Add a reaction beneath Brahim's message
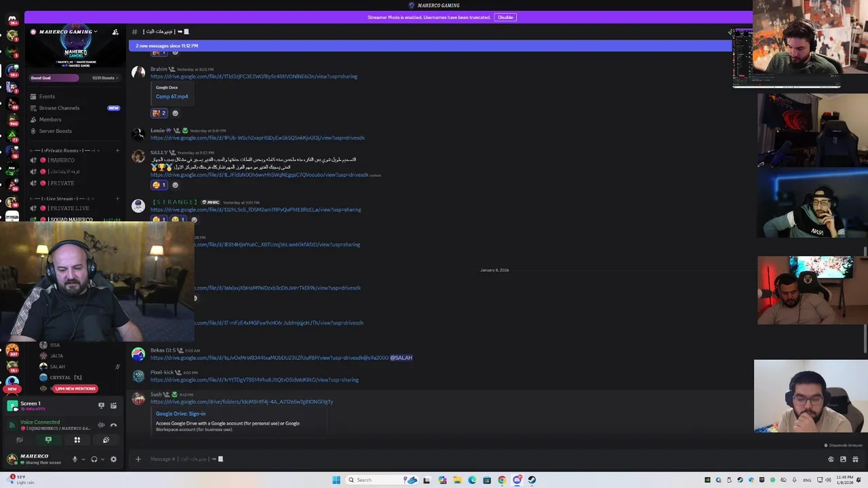The image size is (868, 488). (175, 113)
